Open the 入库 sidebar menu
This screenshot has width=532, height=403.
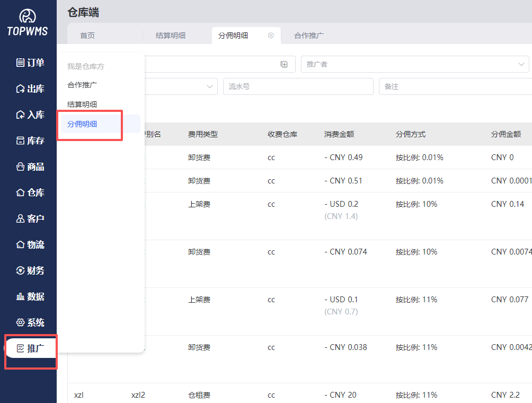pyautogui.click(x=30, y=115)
